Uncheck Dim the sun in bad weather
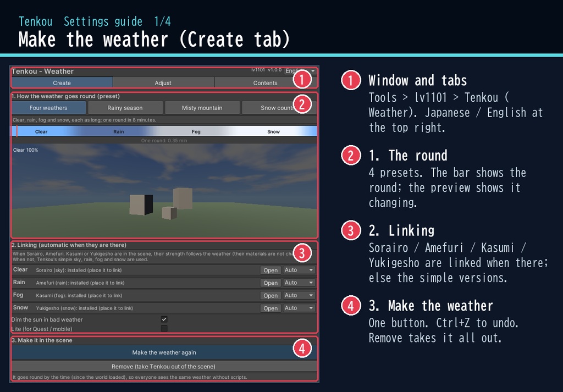This screenshot has width=563, height=392. (x=164, y=319)
